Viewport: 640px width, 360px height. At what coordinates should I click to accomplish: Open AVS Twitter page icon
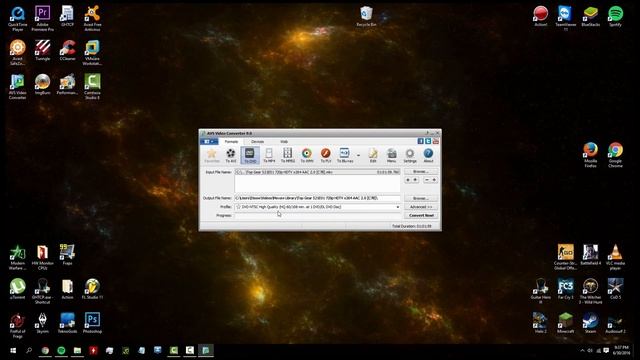428,141
